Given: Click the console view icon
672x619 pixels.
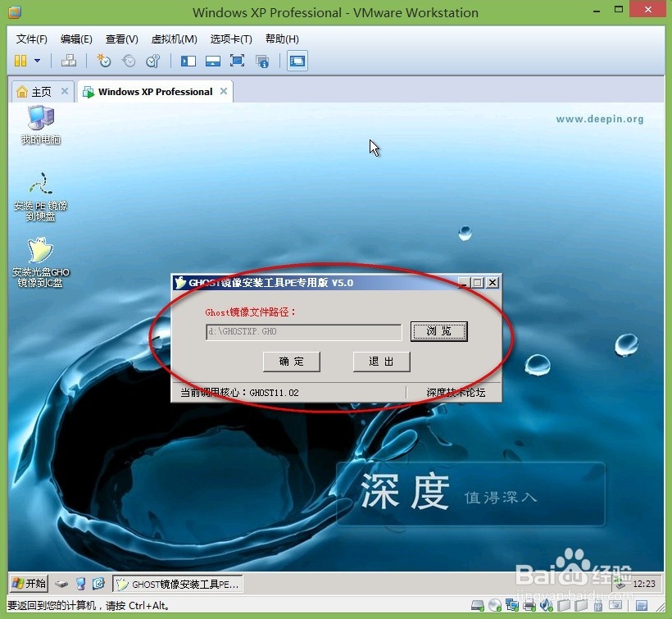Looking at the screenshot, I should [x=297, y=61].
